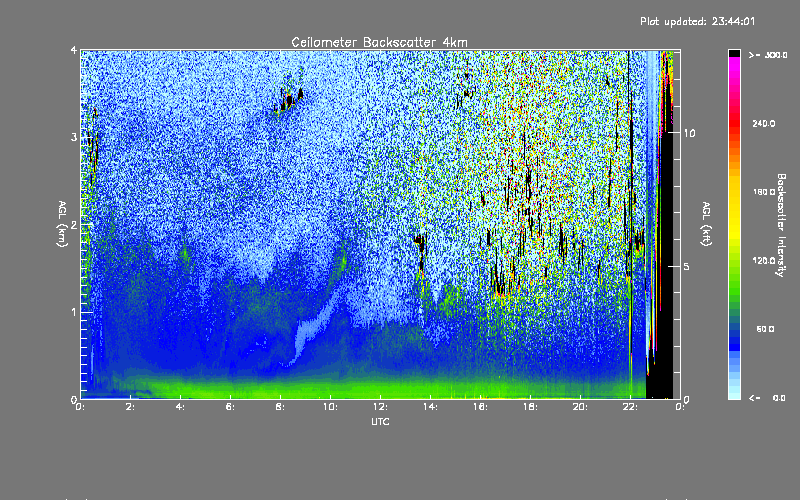The height and width of the screenshot is (500, 800).
Task: Click the '20:' hour tick on UTC axis
Action: click(x=580, y=407)
